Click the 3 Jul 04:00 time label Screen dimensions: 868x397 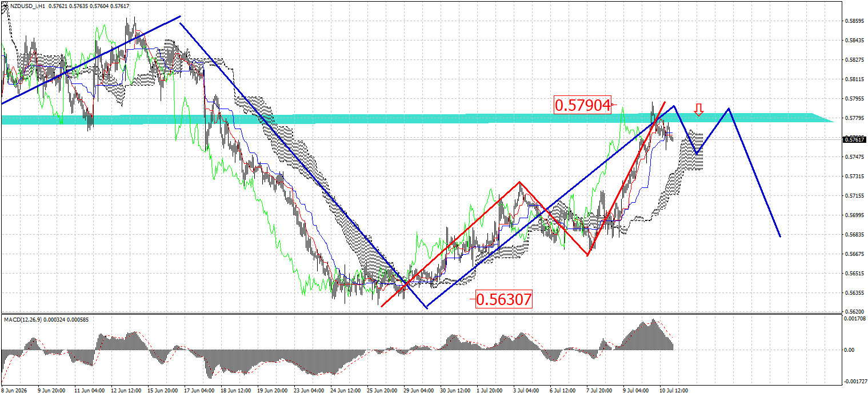click(x=526, y=391)
